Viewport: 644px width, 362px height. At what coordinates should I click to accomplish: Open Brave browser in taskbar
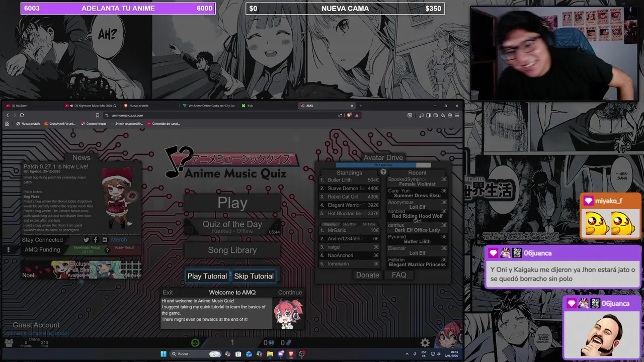tap(291, 354)
